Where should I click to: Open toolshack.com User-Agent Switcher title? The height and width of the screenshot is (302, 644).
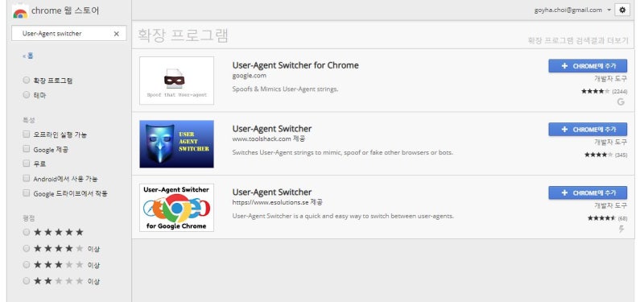tap(272, 129)
